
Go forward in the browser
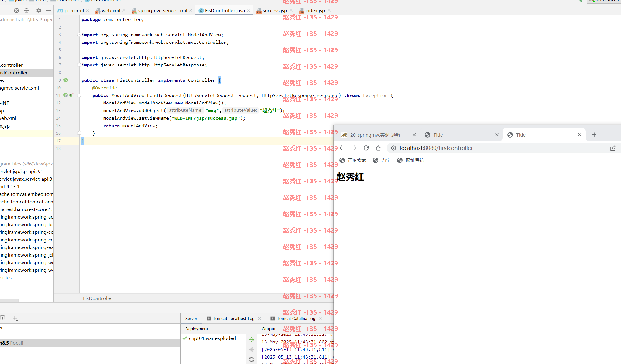pos(354,148)
